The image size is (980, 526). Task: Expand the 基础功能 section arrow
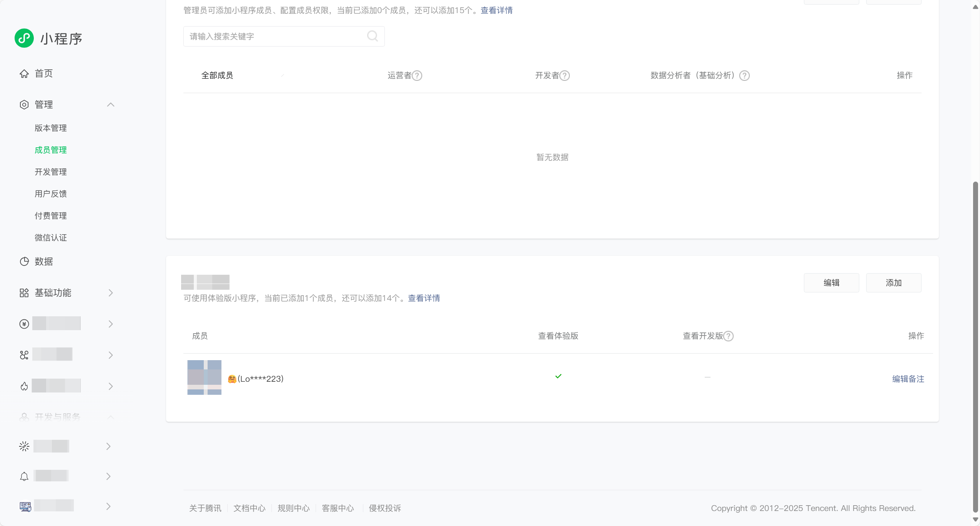[x=111, y=293]
